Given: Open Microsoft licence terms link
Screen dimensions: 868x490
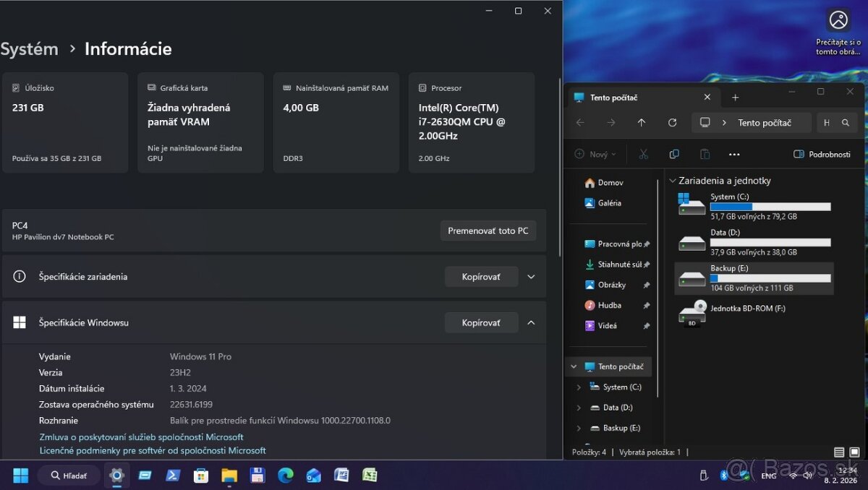Looking at the screenshot, I should click(x=153, y=450).
